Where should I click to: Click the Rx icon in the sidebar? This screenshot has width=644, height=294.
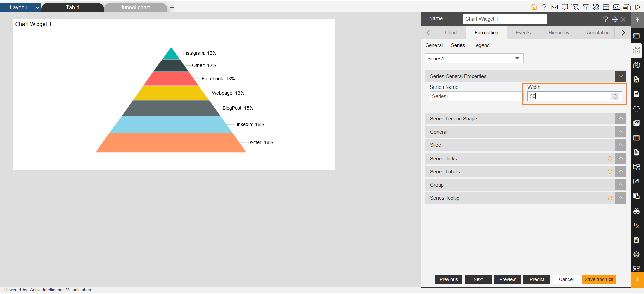point(637,225)
